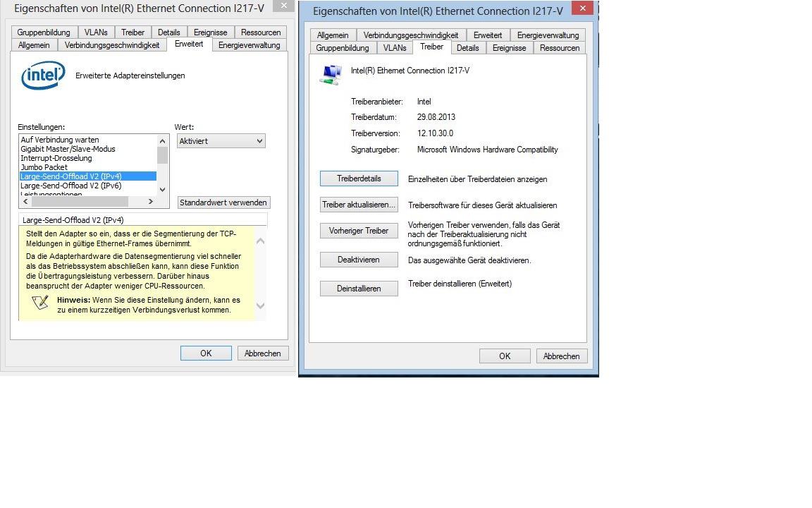This screenshot has width=812, height=508.
Task: Click settings list scroll left arrow
Action: (25, 201)
